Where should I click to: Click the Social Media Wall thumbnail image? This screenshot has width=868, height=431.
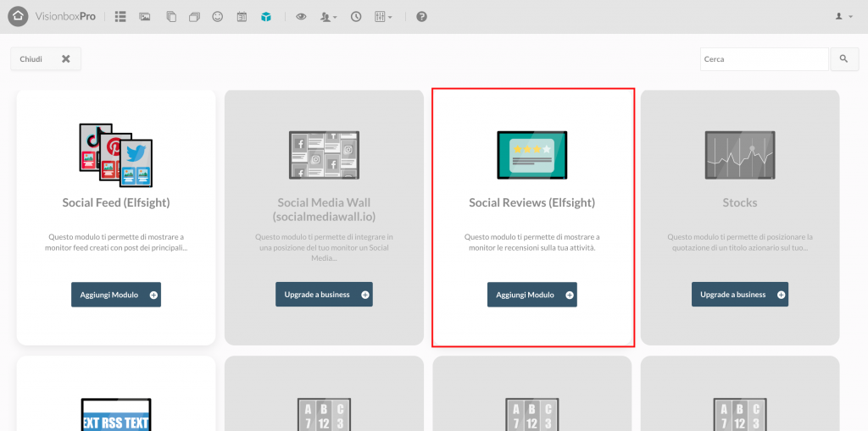325,155
